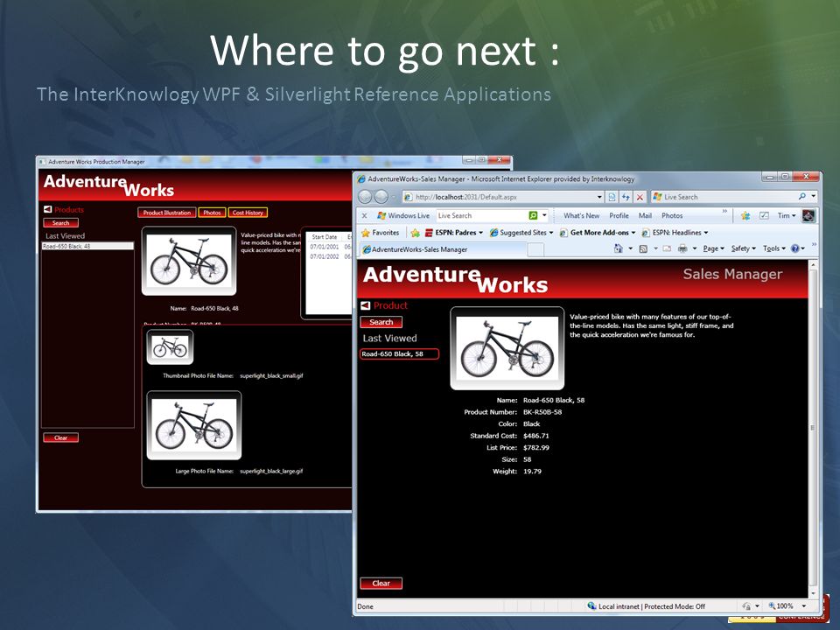The width and height of the screenshot is (840, 630).
Task: Open a new blank IE tab
Action: [x=535, y=249]
